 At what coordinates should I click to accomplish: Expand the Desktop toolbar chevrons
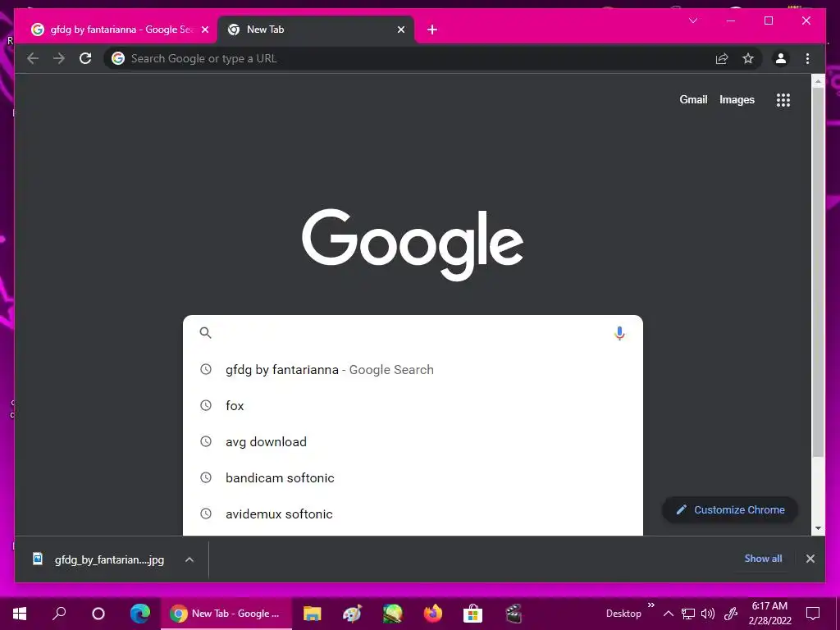pyautogui.click(x=651, y=605)
